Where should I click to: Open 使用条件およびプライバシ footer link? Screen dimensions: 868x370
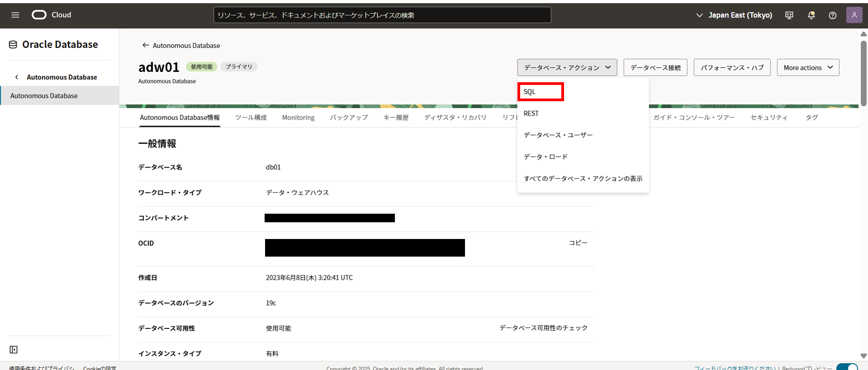42,368
